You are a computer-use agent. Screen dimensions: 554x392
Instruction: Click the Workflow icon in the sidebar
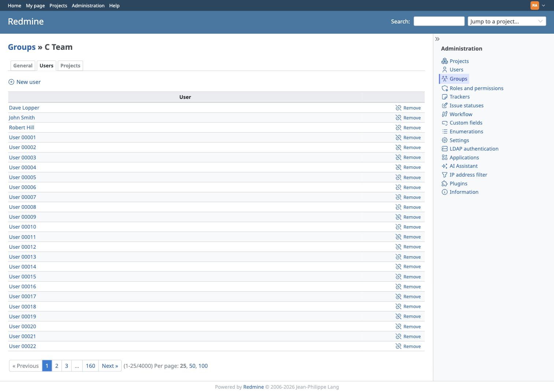click(x=444, y=114)
